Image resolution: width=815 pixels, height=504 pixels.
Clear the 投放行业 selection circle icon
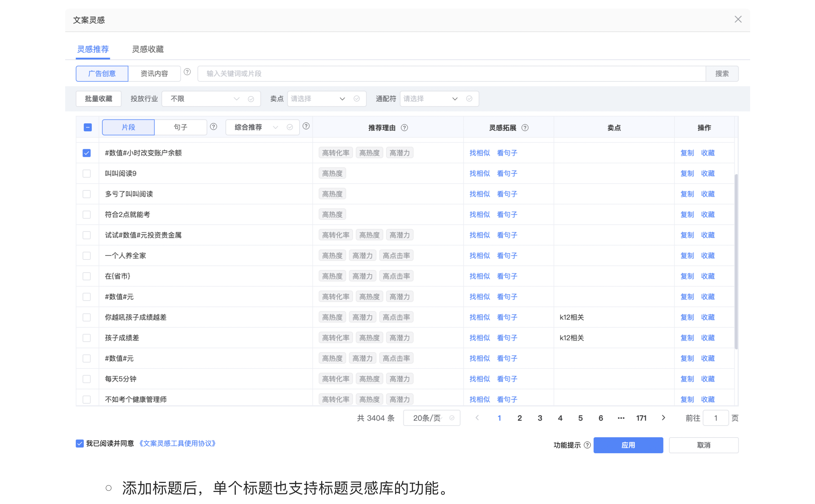click(251, 99)
